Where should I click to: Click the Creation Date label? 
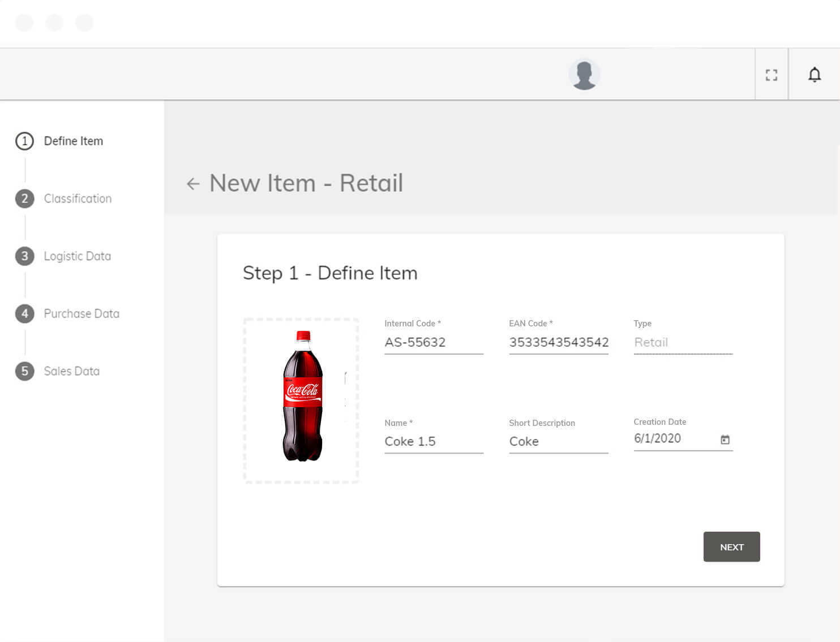click(x=660, y=422)
